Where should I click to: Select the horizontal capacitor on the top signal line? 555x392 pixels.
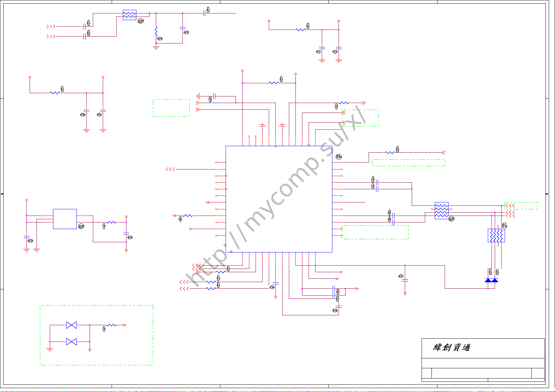coord(205,13)
